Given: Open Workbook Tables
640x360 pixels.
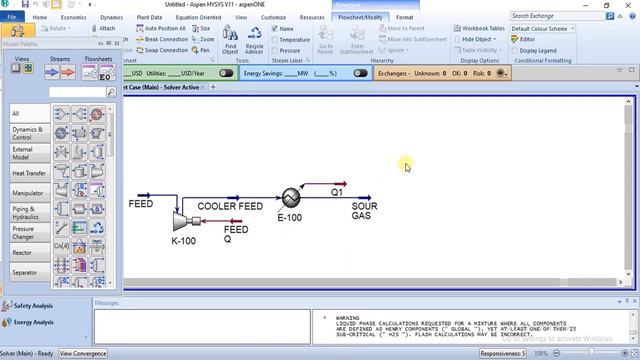Looking at the screenshot, I should click(479, 28).
